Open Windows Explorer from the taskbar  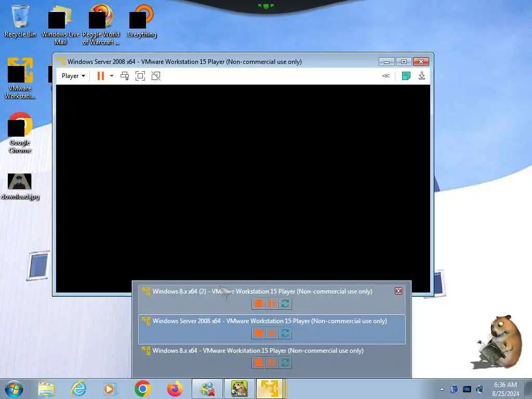(46, 389)
